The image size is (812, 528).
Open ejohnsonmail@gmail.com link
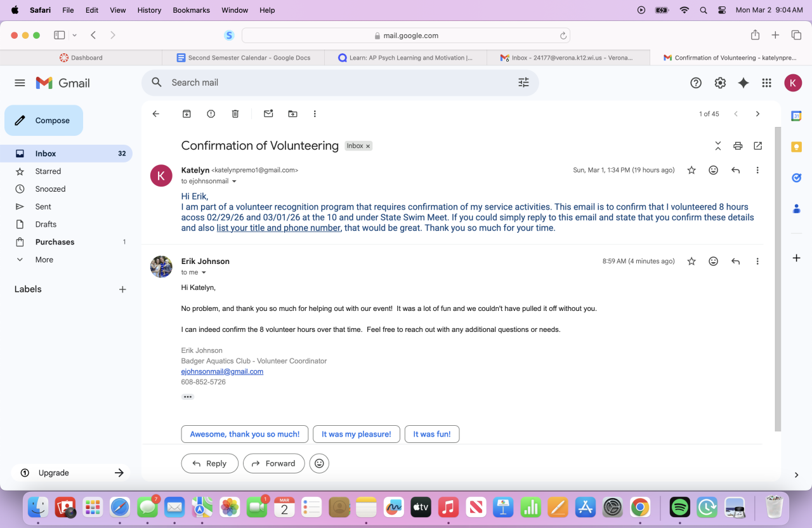[x=222, y=371]
